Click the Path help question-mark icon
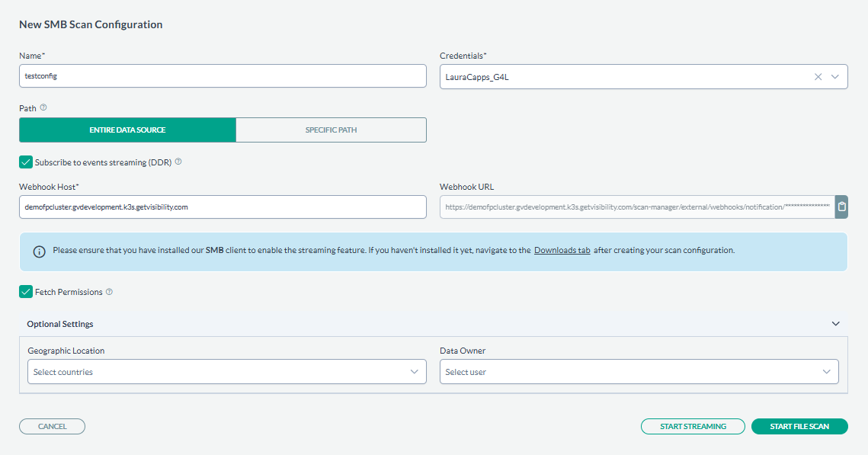This screenshot has width=868, height=455. [43, 107]
